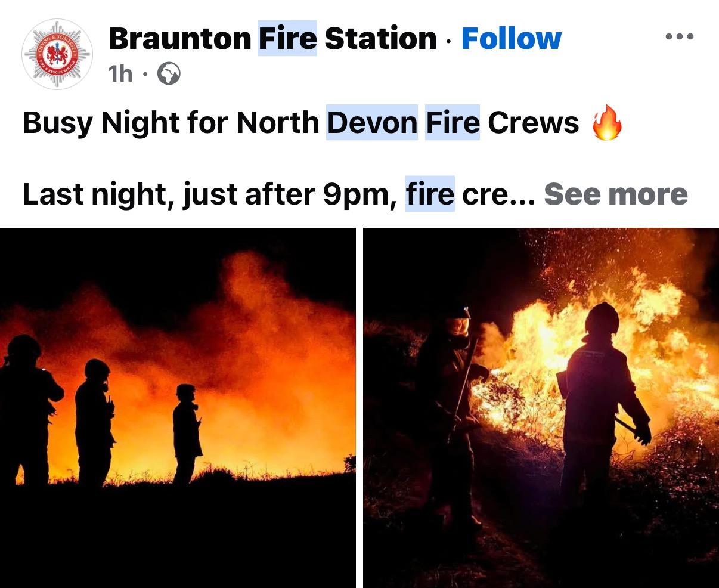Select the word Station in page name
Screen dimensions: 719x588
(x=380, y=39)
